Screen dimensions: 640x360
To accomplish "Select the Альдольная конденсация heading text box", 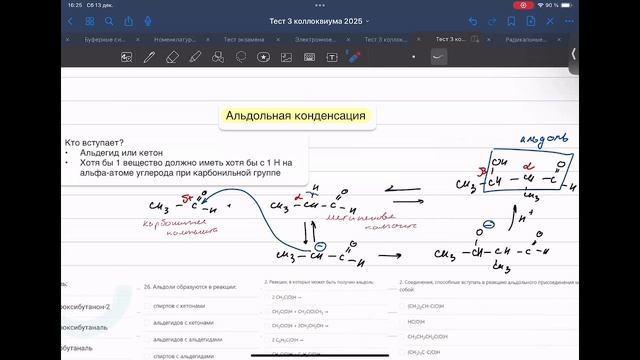I will point(296,116).
